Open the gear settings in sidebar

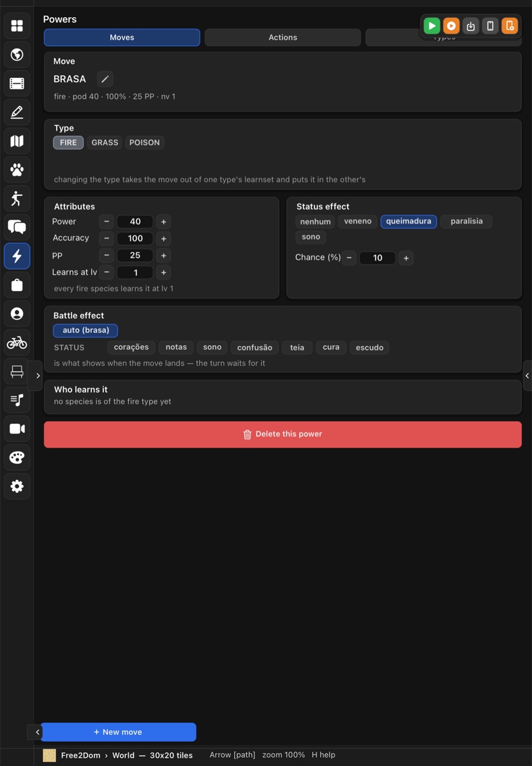coord(17,486)
